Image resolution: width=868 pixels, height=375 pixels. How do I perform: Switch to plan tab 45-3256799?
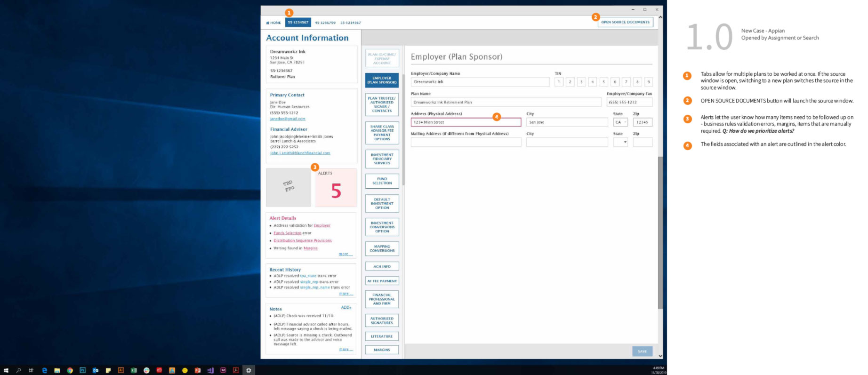pos(325,23)
